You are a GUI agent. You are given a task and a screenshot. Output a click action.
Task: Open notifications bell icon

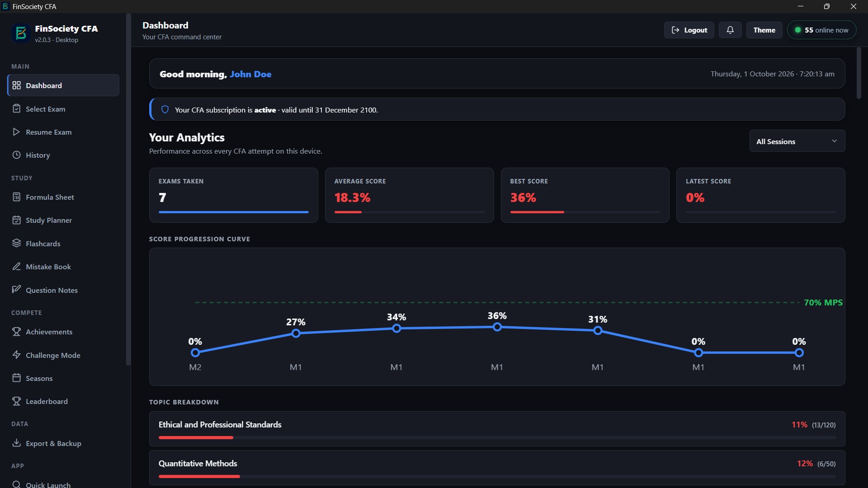coord(730,30)
